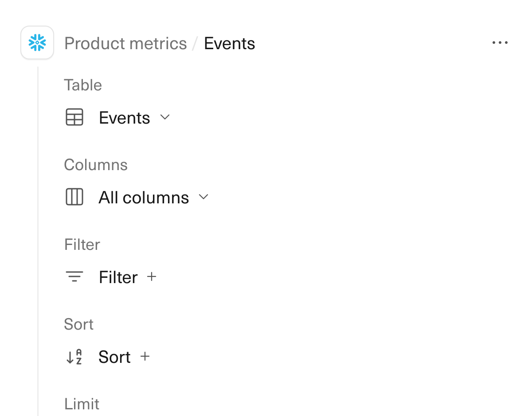This screenshot has height=416, width=532.
Task: Click the filter lines icon
Action: coord(74,277)
